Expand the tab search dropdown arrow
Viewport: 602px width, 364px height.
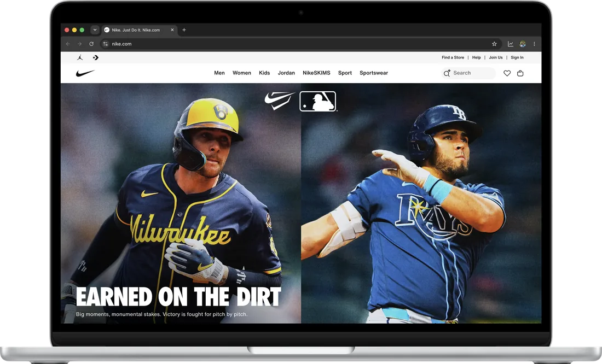[x=95, y=30]
